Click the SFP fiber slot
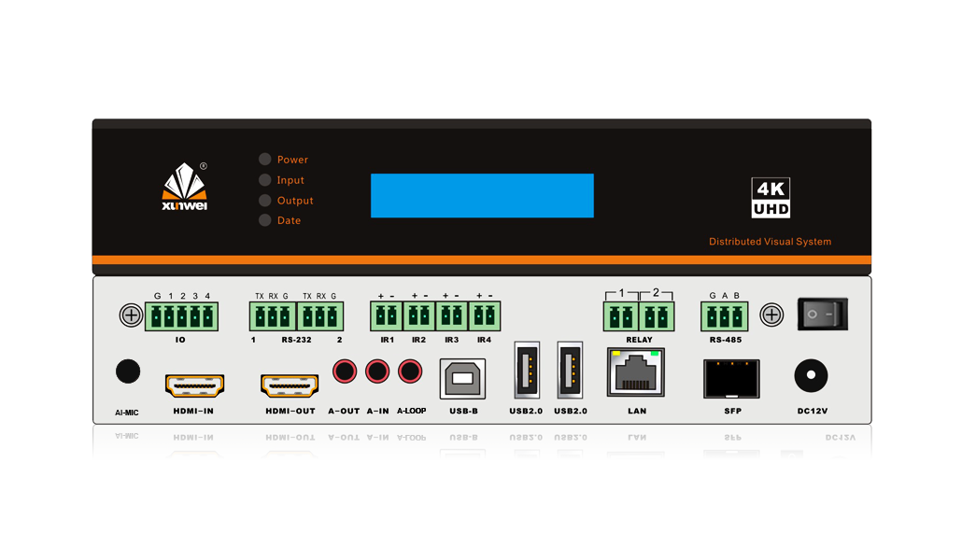Image resolution: width=962 pixels, height=560 pixels. click(x=731, y=378)
